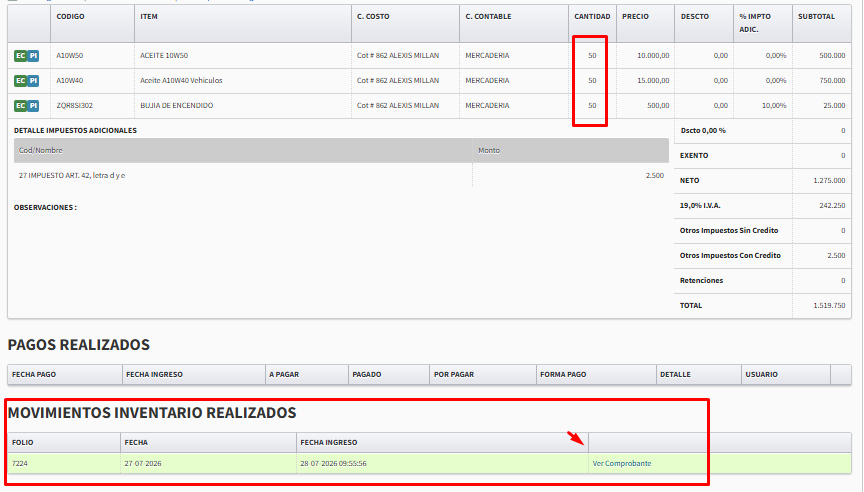
Task: Click the DETALLE IMPUESTOS ADICIONALES heading
Action: (x=75, y=131)
